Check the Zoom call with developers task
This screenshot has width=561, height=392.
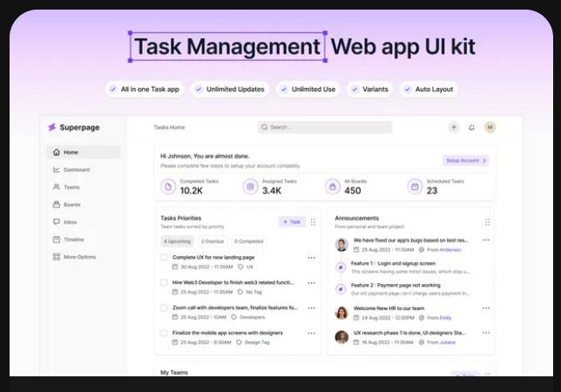click(164, 308)
